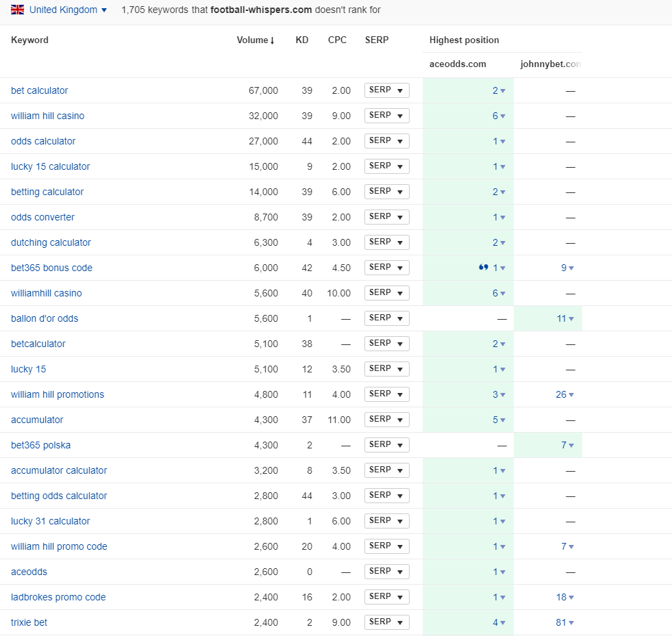Open the accumulator calculator keyword link
This screenshot has height=636, width=672.
point(59,470)
